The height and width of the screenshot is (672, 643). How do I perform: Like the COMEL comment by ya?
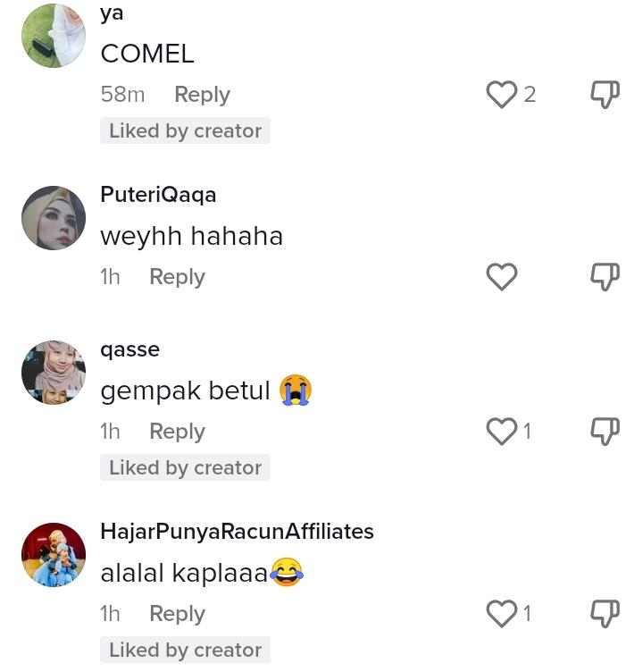(502, 94)
